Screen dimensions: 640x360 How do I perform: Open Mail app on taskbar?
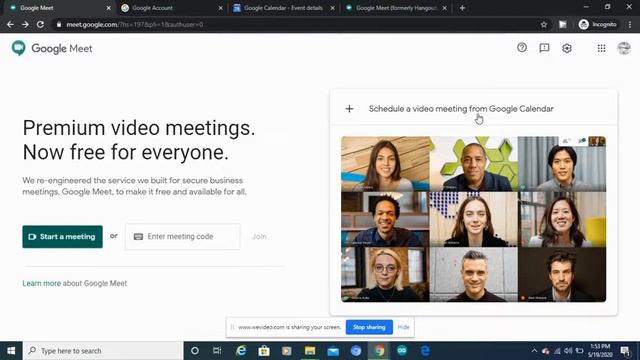pyautogui.click(x=333, y=351)
